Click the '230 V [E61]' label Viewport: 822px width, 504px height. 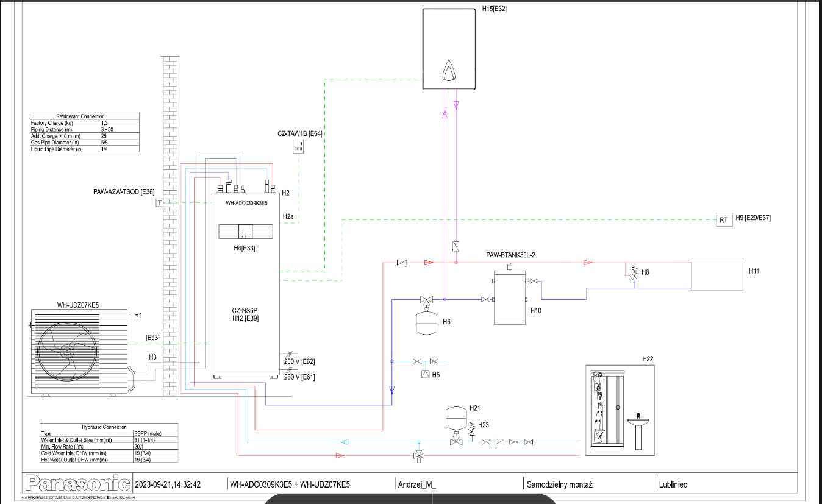(299, 377)
